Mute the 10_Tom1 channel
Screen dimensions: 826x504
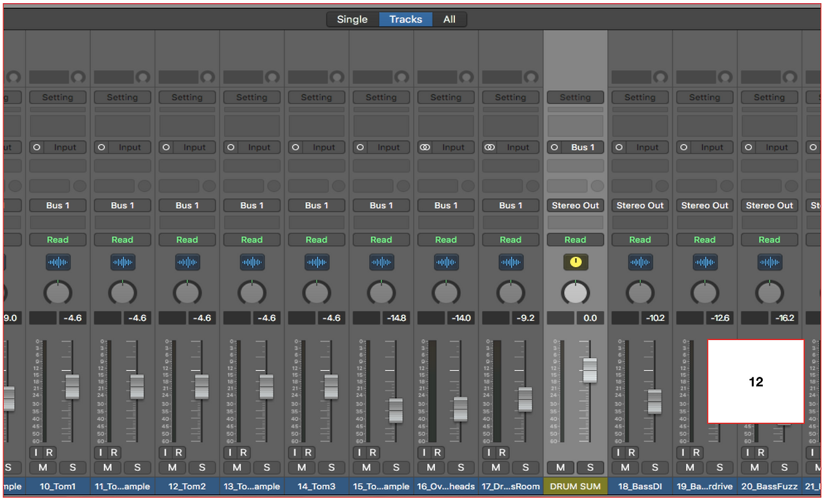pos(43,468)
